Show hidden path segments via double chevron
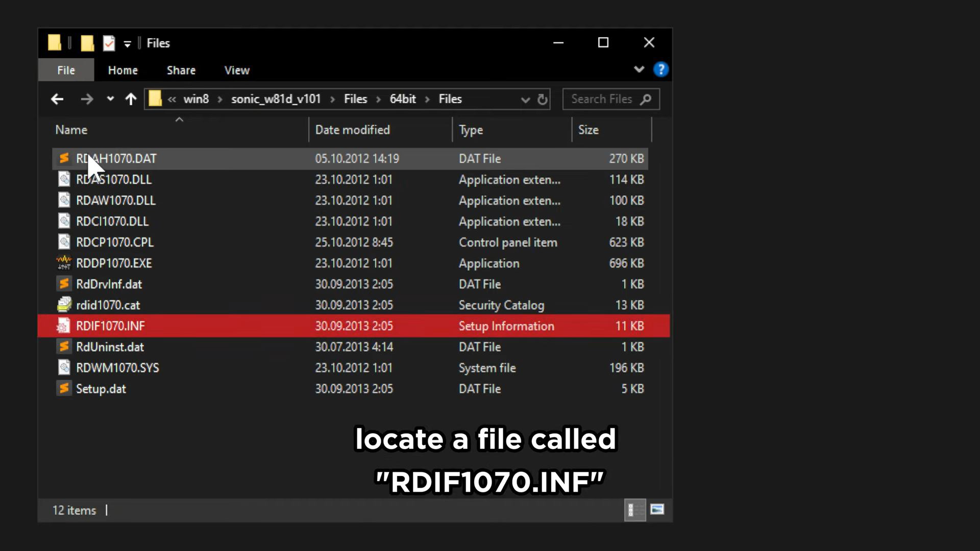This screenshot has height=551, width=980. [x=172, y=99]
